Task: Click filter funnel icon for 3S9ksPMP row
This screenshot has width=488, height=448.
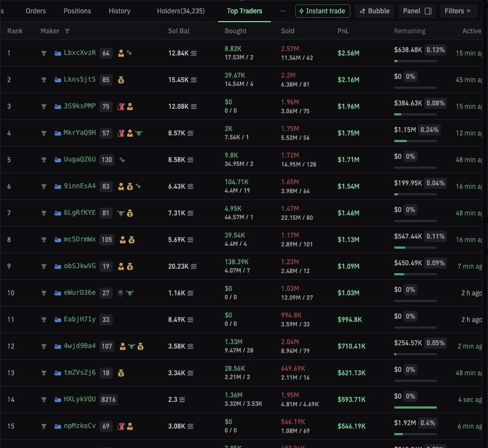Action: pyautogui.click(x=44, y=107)
